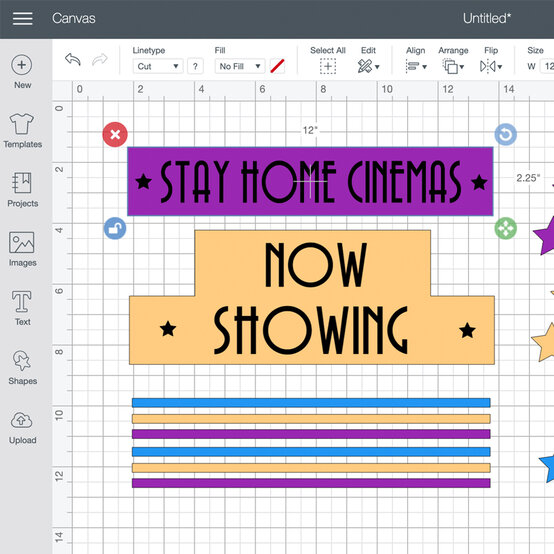Select the second orange stripe above bottom purple
The height and width of the screenshot is (554, 554).
311,468
